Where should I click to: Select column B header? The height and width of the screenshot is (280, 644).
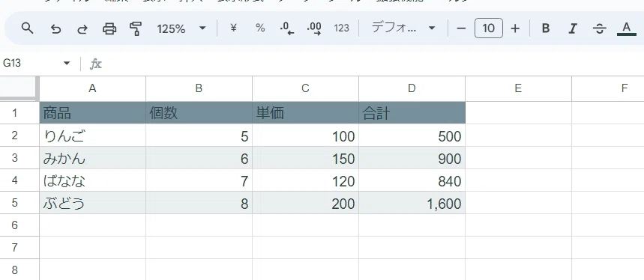199,88
